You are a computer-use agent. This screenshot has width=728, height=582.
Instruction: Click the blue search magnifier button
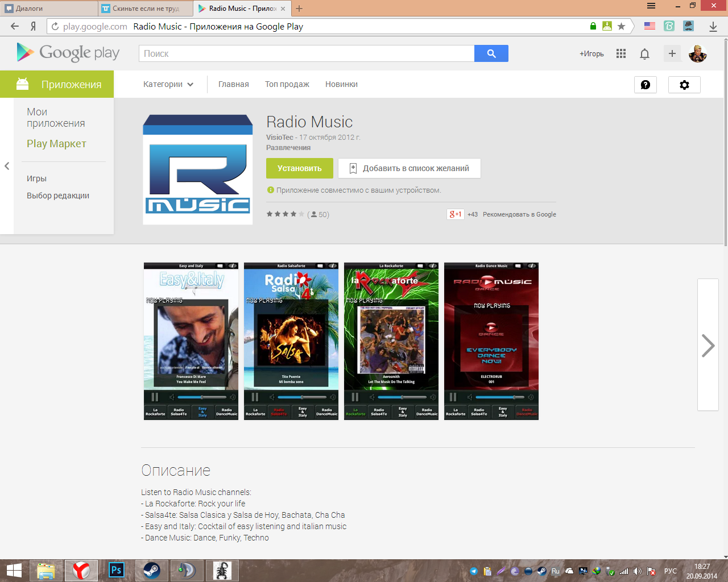click(491, 53)
